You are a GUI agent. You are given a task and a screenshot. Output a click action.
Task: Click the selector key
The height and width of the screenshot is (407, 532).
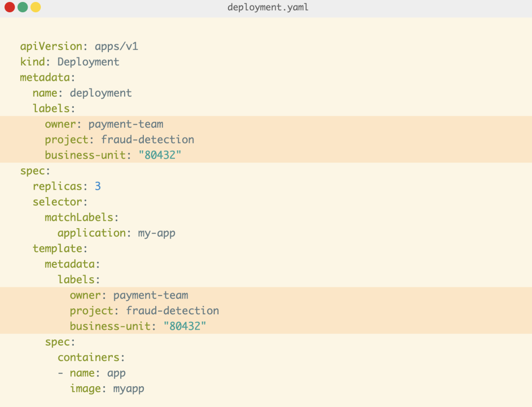(57, 202)
